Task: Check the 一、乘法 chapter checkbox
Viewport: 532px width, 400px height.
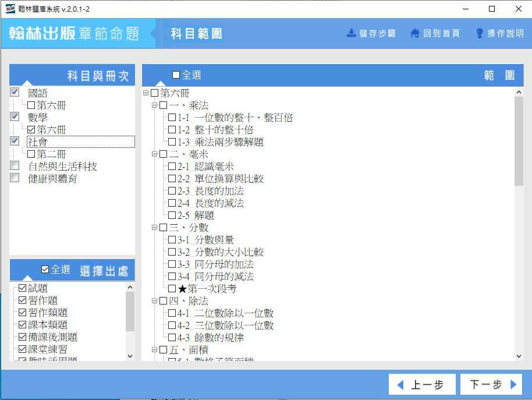Action: 163,105
